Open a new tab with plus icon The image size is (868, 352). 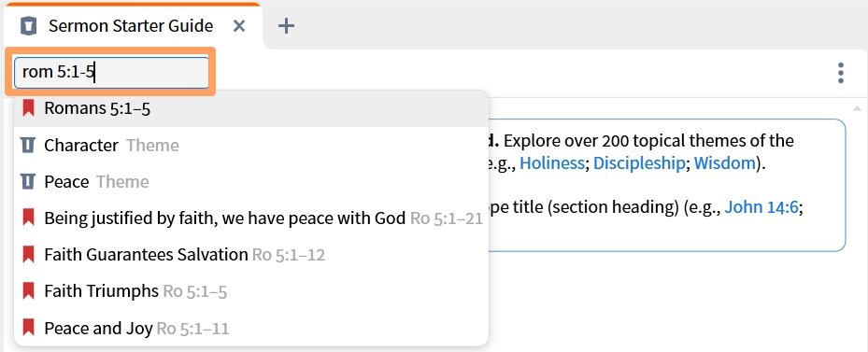[286, 25]
